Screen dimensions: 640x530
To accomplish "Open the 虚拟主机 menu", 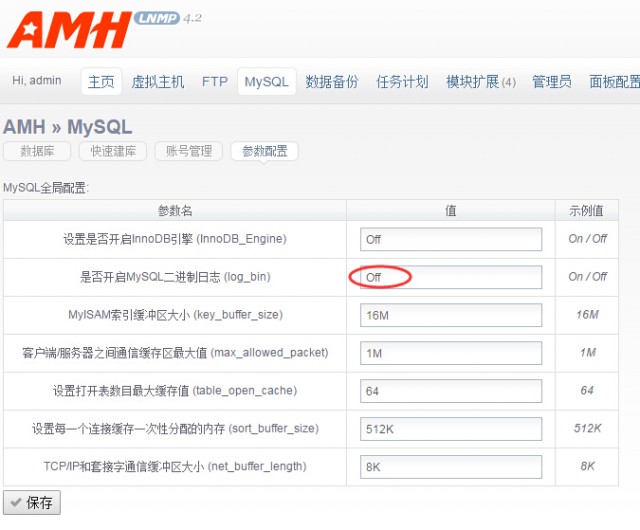I will (158, 82).
